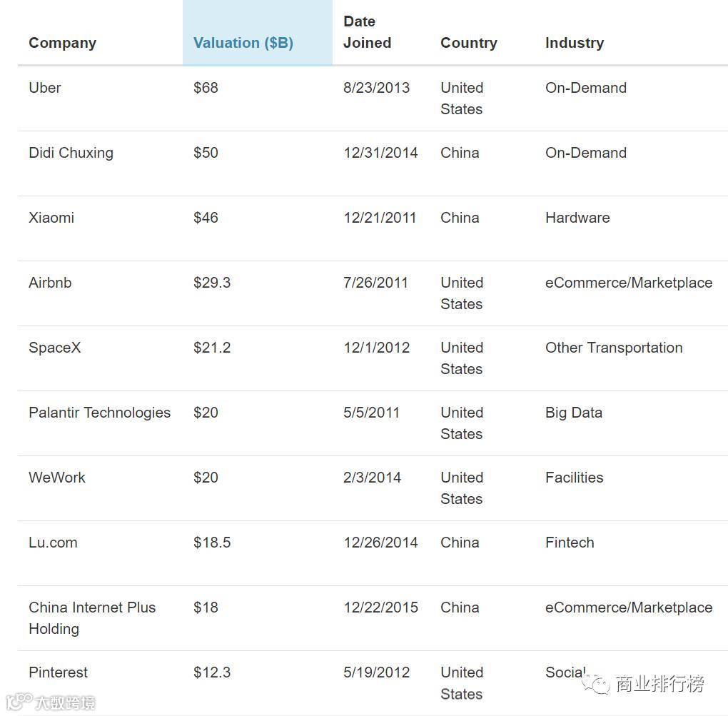Click Palantir's $20 valuation cell

click(206, 413)
